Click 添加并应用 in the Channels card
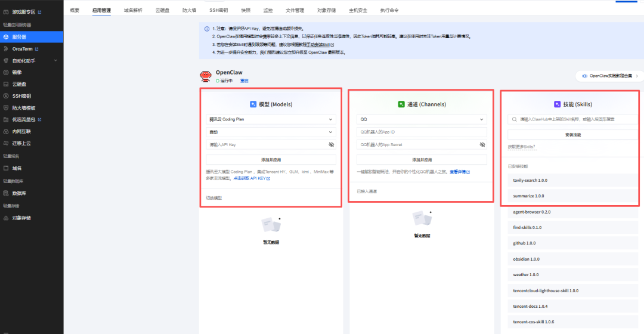 pyautogui.click(x=422, y=160)
